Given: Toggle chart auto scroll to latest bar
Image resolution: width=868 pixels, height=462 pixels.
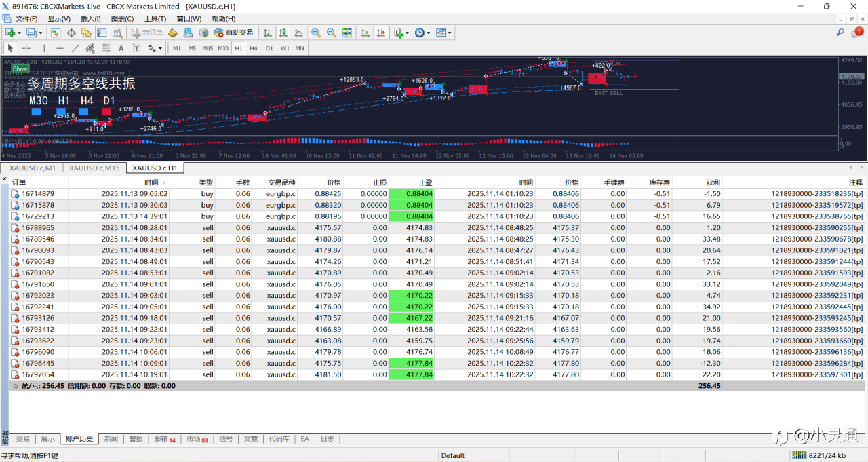Looking at the screenshot, I should point(366,33).
